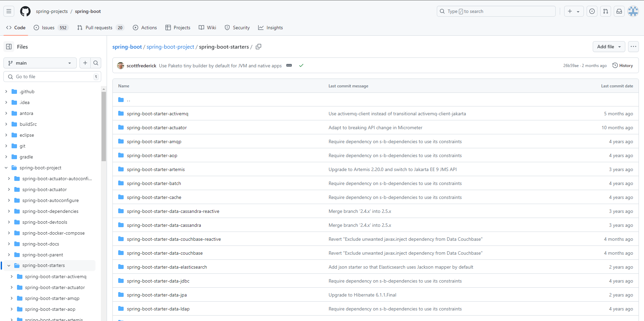Click the buildSrc folder icon in sidebar
The image size is (644, 321).
[14, 124]
